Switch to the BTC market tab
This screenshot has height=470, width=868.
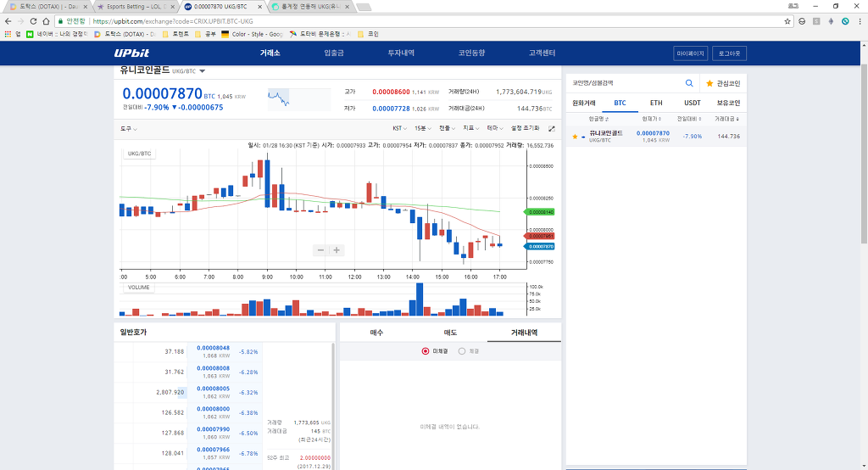(620, 104)
